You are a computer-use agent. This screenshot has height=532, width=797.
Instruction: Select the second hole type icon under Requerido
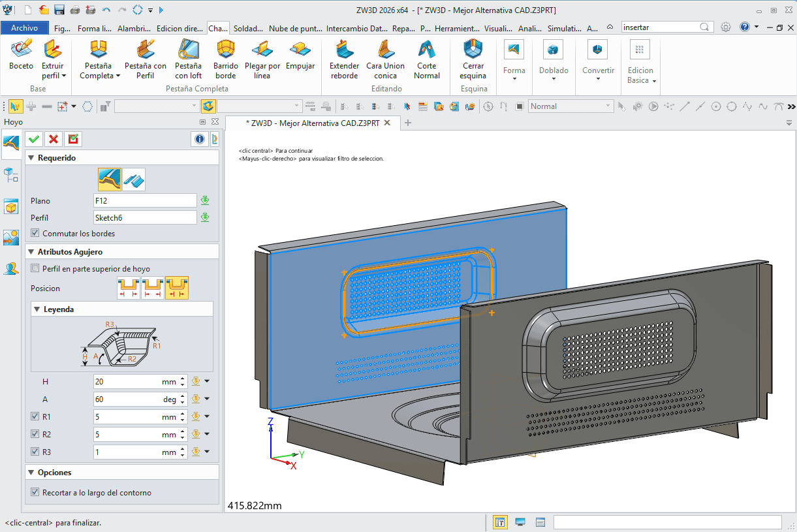point(134,179)
